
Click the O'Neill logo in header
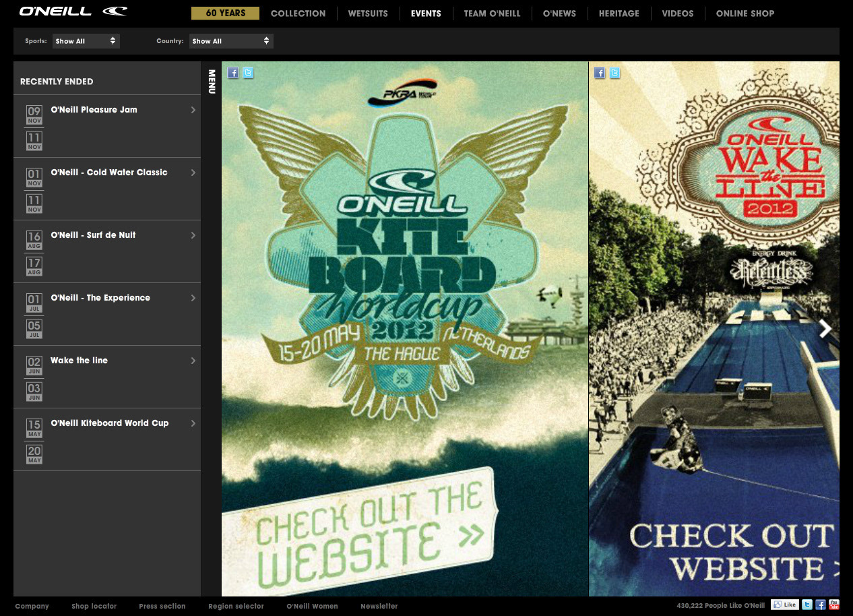(x=73, y=11)
